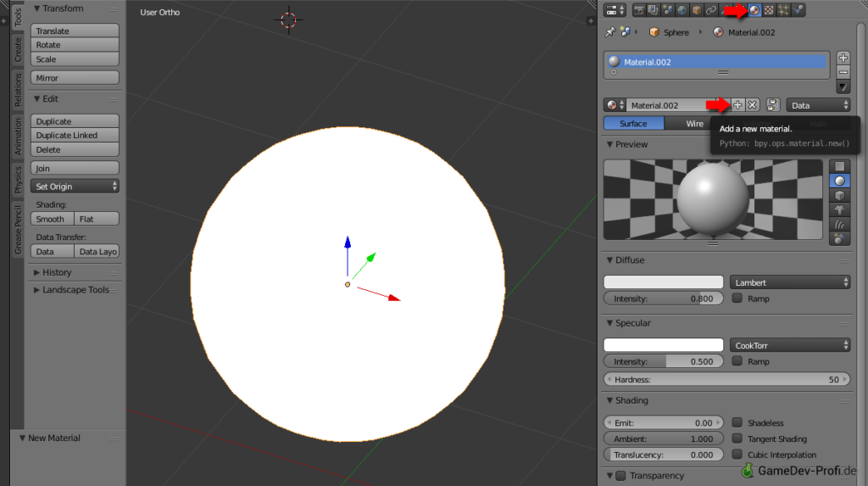This screenshot has width=868, height=486.
Task: Open Scene properties tab
Action: [668, 10]
